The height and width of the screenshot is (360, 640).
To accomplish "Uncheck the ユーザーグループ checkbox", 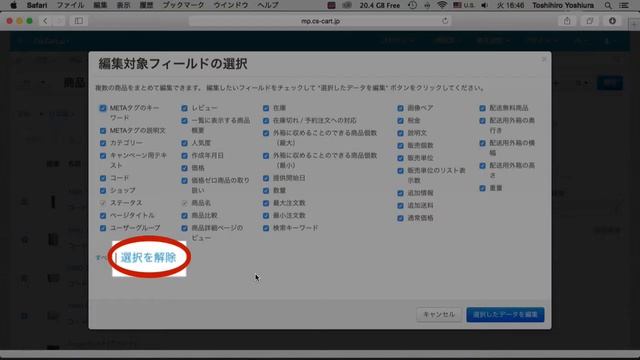I will point(103,228).
